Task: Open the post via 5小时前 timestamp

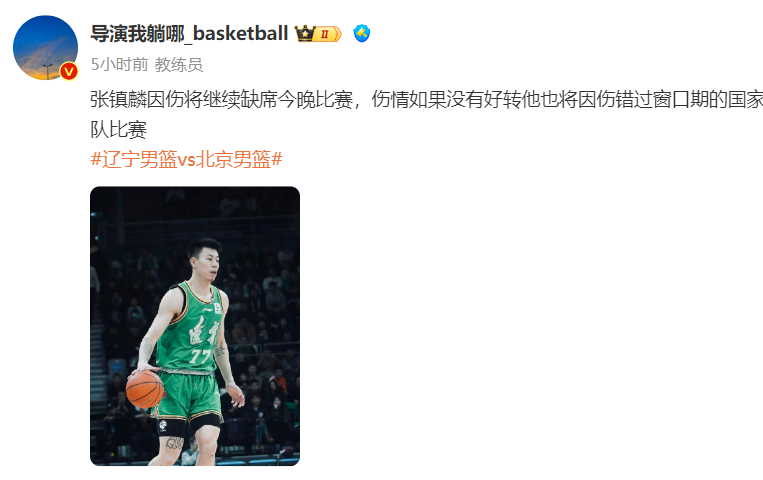Action: pyautogui.click(x=119, y=64)
